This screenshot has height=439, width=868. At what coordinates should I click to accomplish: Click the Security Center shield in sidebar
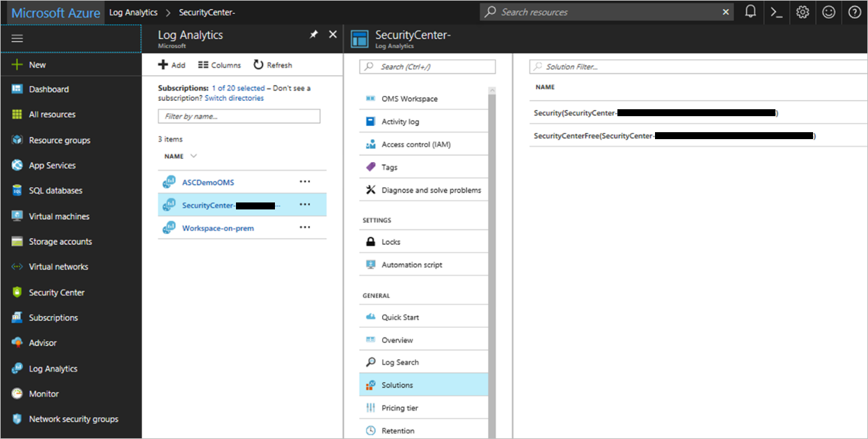point(17,293)
